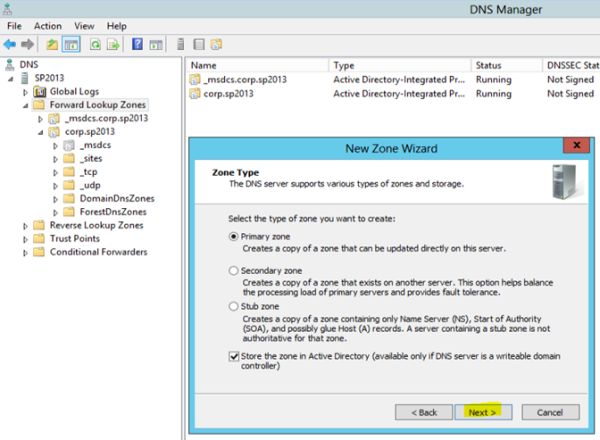Click Running status of the corp.sp2013 row
Screen dimensions: 600x440
(x=493, y=94)
